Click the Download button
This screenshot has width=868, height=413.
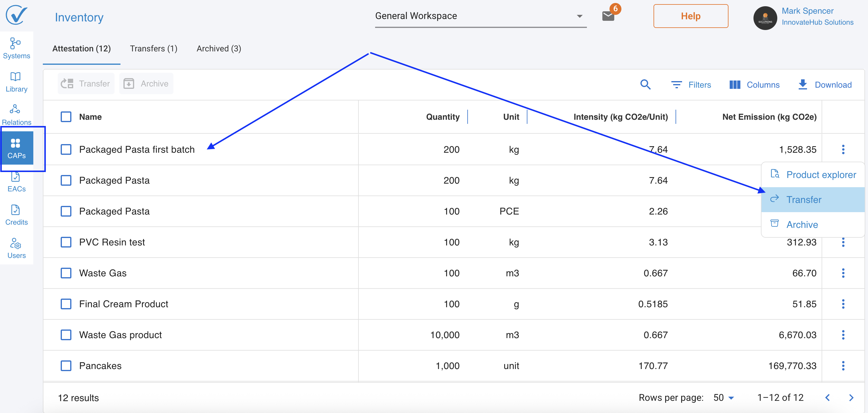pos(825,84)
